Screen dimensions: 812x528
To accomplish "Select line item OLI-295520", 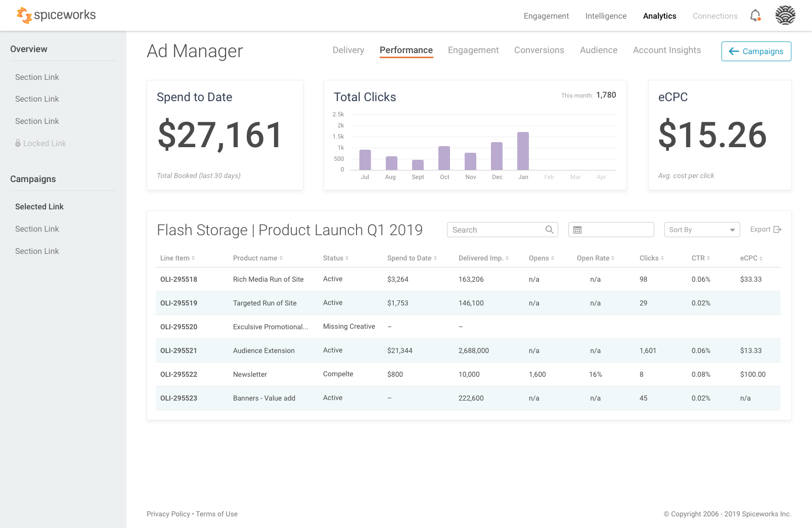I will (178, 327).
